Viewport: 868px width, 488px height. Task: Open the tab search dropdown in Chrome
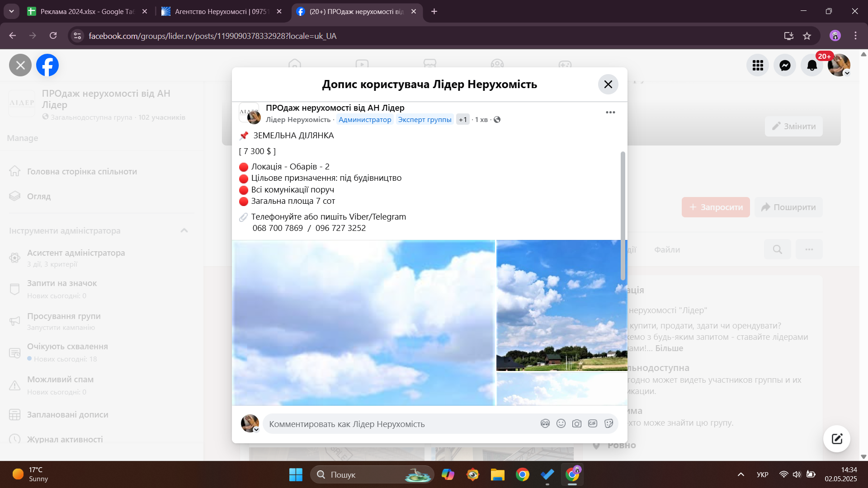11,11
